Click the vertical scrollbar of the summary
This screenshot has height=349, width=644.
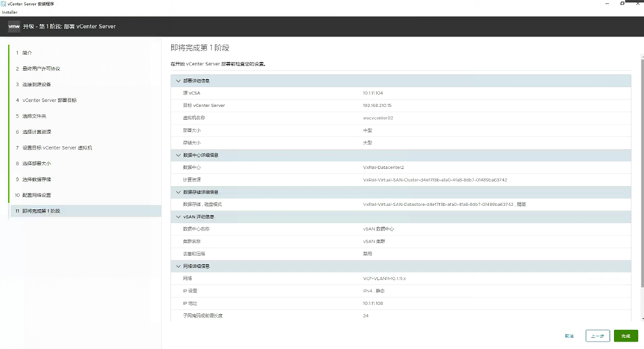[x=642, y=173]
